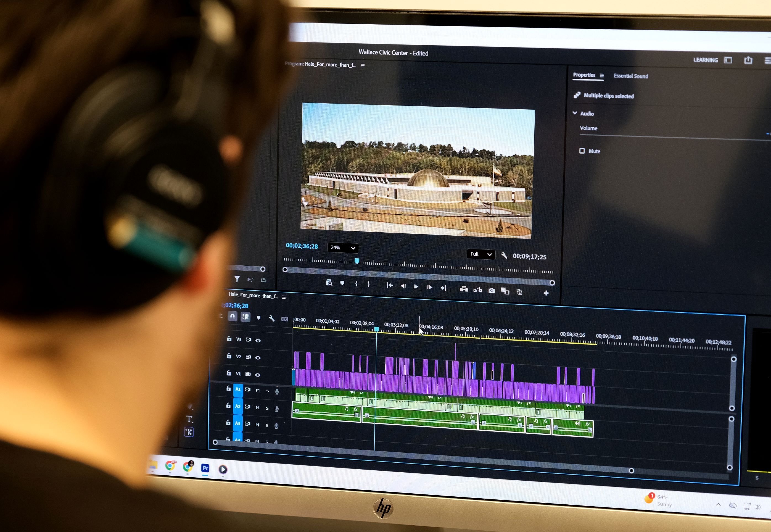Solo track A2 with S button
Viewport: 771px width, 532px height.
pyautogui.click(x=267, y=408)
